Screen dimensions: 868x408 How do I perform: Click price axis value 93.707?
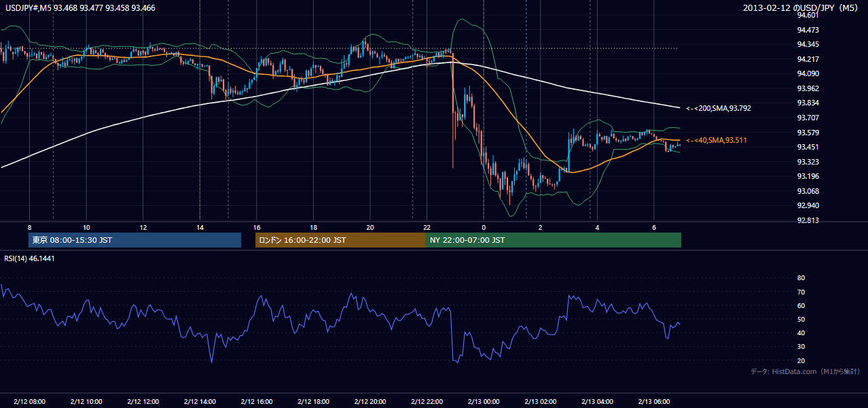[x=807, y=118]
